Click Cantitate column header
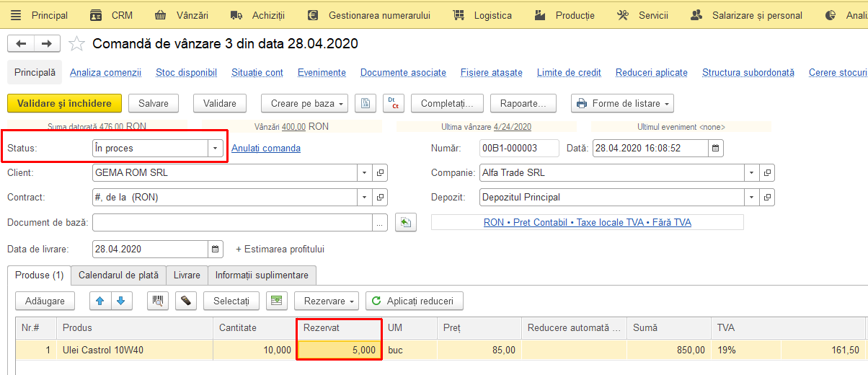Image resolution: width=868 pixels, height=375 pixels. pyautogui.click(x=255, y=328)
